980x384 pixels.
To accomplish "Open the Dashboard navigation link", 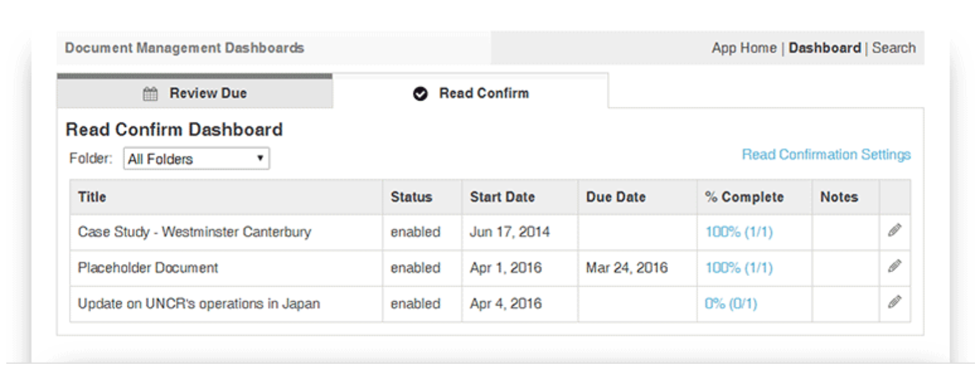I will click(x=825, y=48).
